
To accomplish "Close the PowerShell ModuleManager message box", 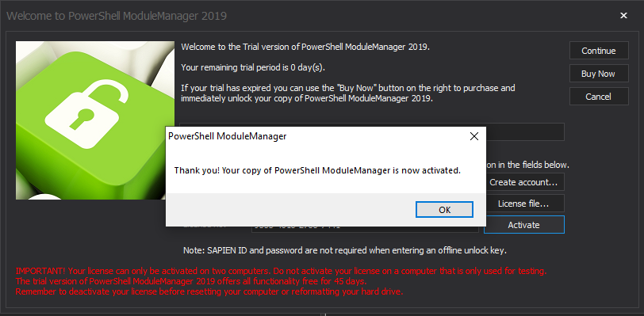I will coord(474,137).
